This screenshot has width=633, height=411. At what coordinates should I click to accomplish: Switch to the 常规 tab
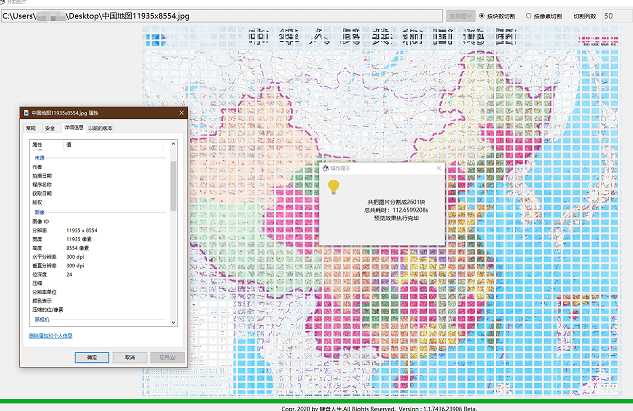pyautogui.click(x=31, y=128)
